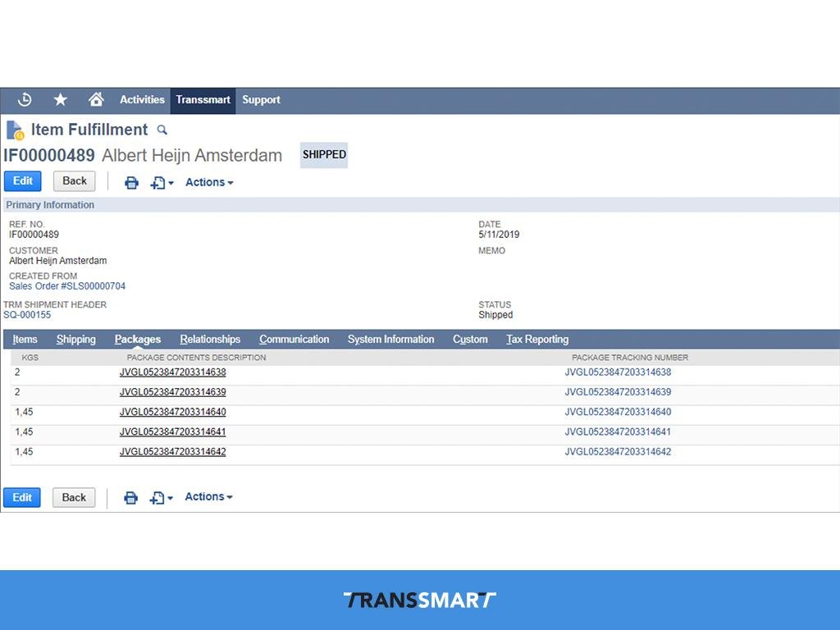
Task: Open contents description JVGL0523847203314640
Action: coord(172,412)
